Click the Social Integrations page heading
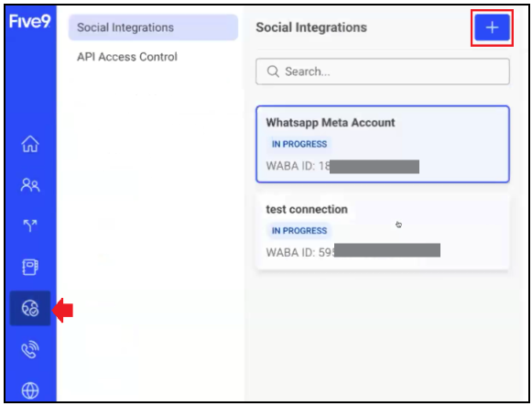532x406 pixels. click(311, 27)
